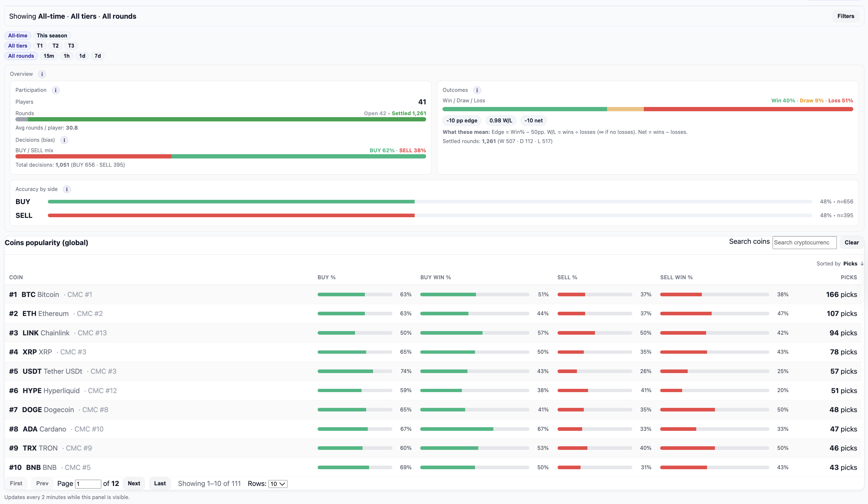Viewport: 868px width, 504px height.
Task: Click the Filters button
Action: click(846, 16)
